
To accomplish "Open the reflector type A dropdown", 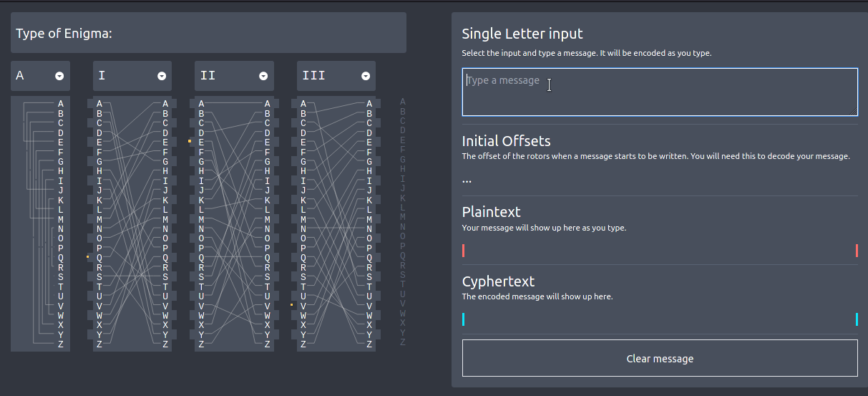I will point(40,75).
